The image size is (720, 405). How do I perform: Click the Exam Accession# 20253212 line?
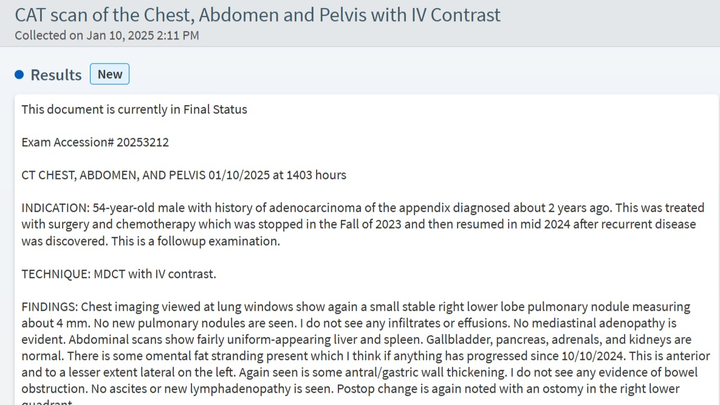[x=95, y=142]
